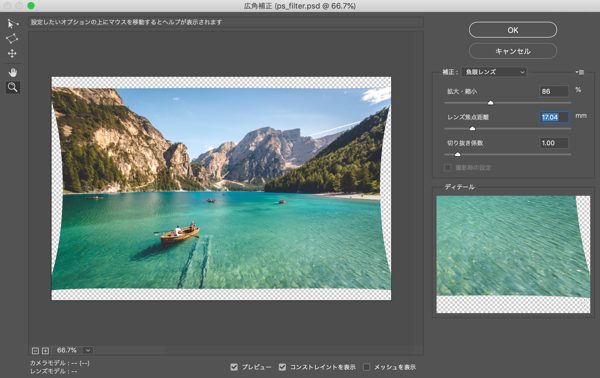Click the レンズモデル status text
This screenshot has width=600, height=378.
[x=54, y=371]
